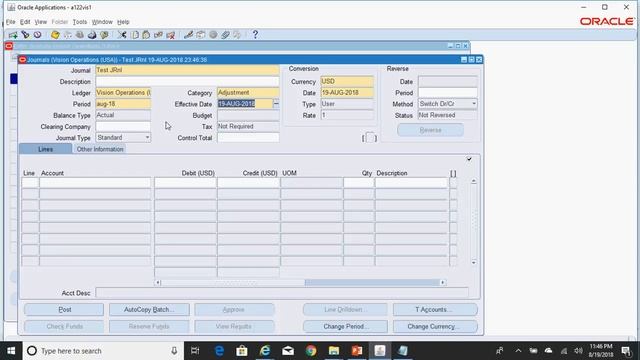The height and width of the screenshot is (360, 640).
Task: Click the Zoom toolbar icon
Action: (201, 35)
